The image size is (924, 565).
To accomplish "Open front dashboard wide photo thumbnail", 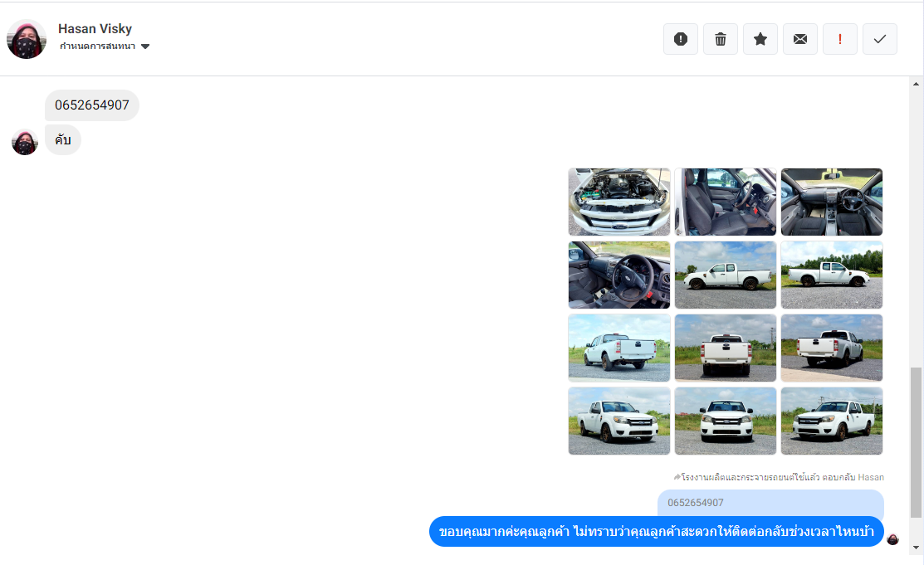I will [832, 202].
